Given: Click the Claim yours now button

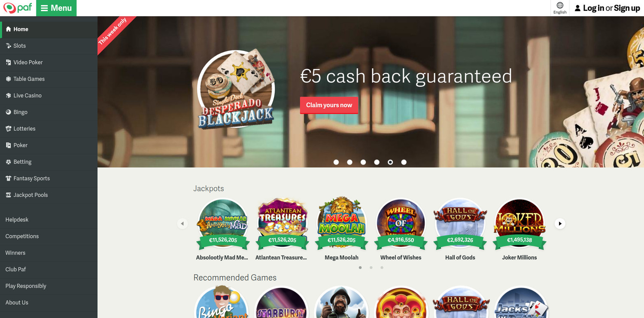Looking at the screenshot, I should [329, 105].
